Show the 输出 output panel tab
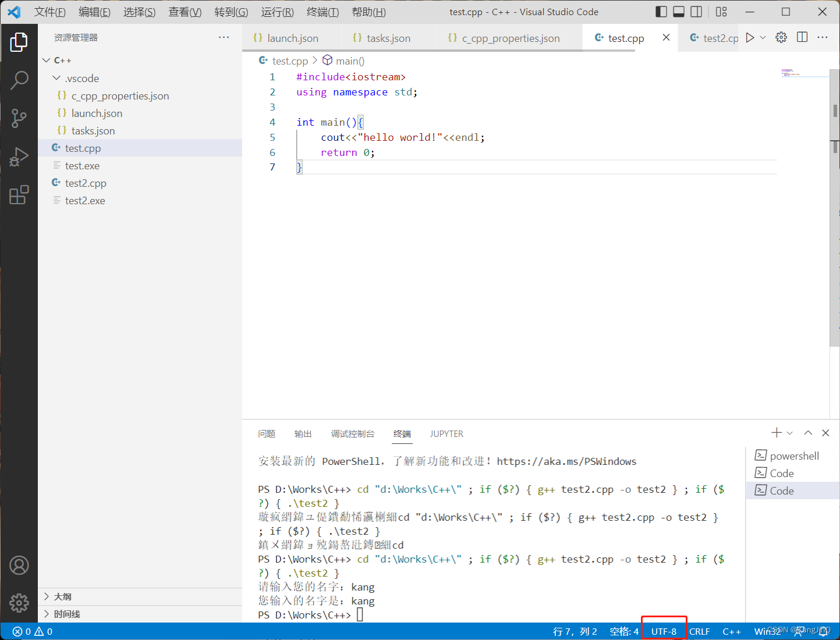 tap(303, 433)
